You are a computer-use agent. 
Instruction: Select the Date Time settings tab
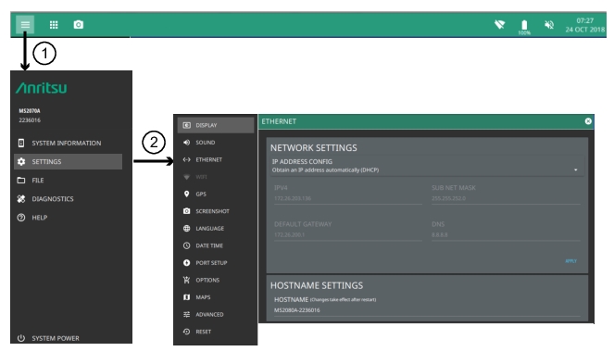pos(216,245)
